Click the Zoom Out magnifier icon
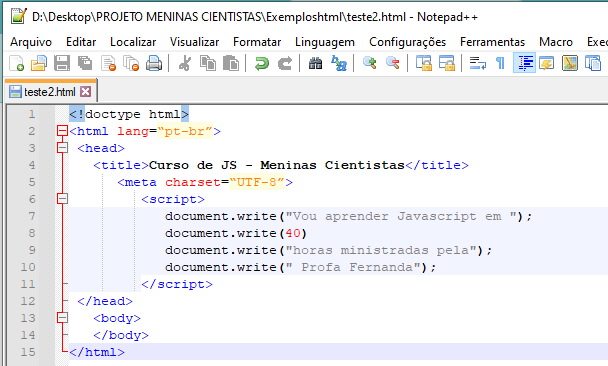Screen dimensions: 608x366 392,63
